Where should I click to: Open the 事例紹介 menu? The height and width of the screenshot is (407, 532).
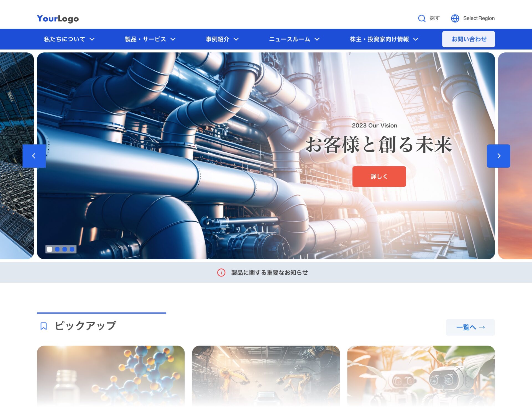pyautogui.click(x=218, y=39)
